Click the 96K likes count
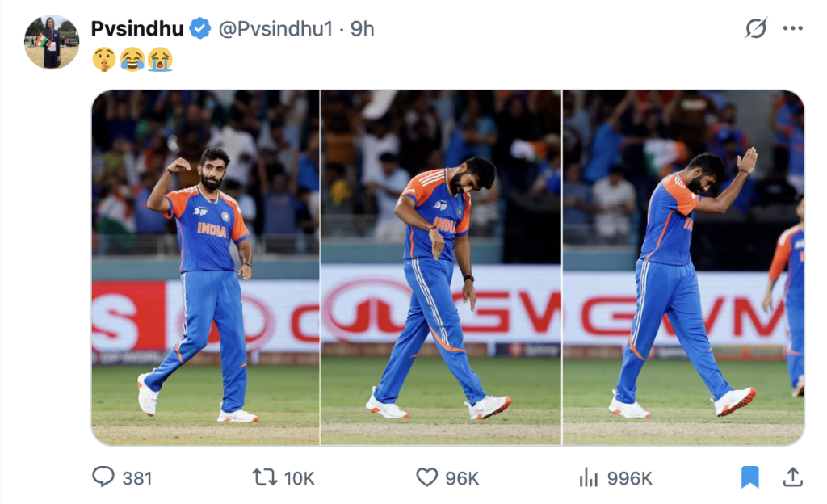This screenshot has height=504, width=827. pos(462,478)
